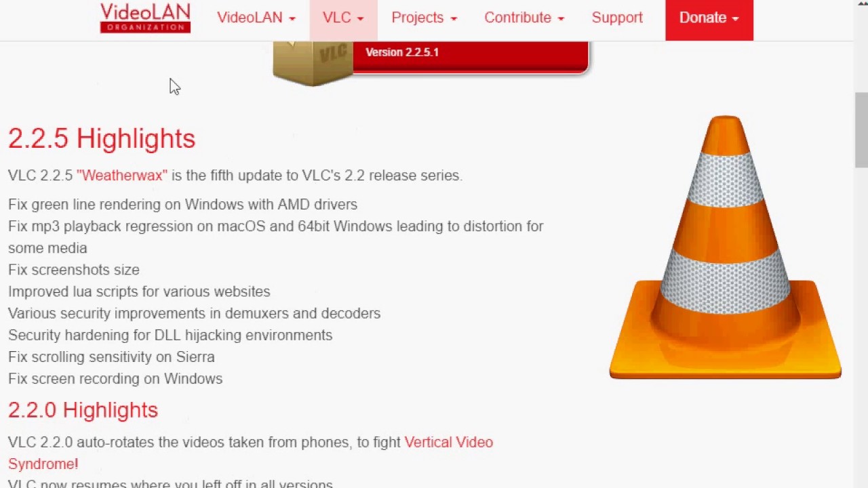This screenshot has height=488, width=868.
Task: Open the "Weatherwax" link
Action: 122,175
